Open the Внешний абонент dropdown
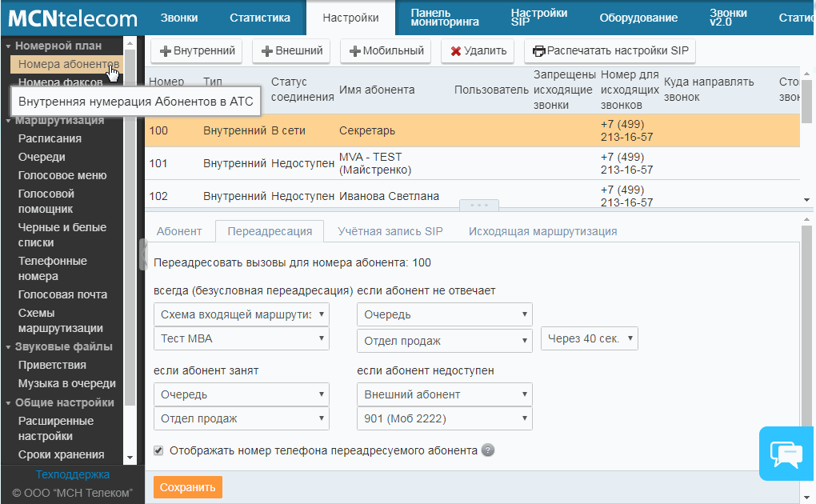Screen dimensions: 816x504 (444, 394)
